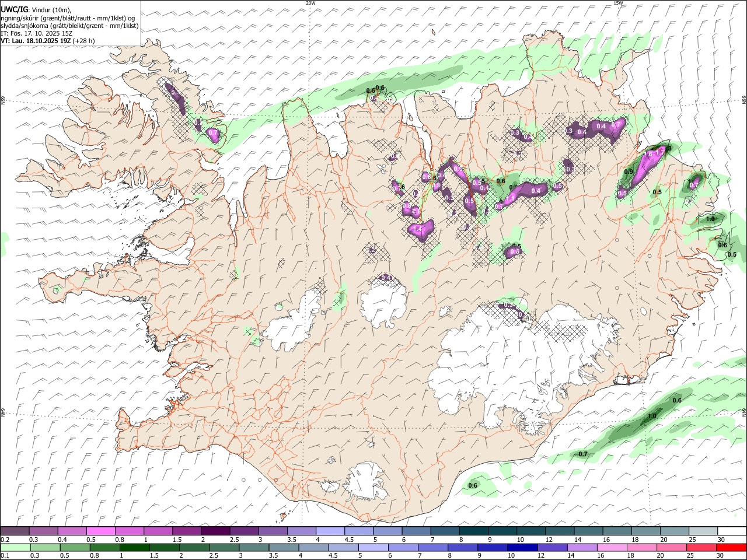Screen dimensions: 747x560
Task: Pick the dark teal 8 snow scale swatch
Action: pyautogui.click(x=473, y=531)
